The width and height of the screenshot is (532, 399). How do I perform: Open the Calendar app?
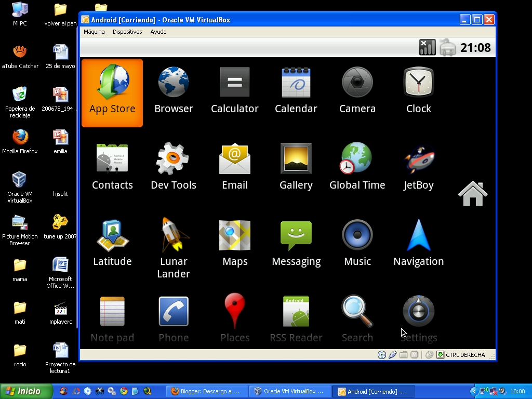tap(296, 90)
